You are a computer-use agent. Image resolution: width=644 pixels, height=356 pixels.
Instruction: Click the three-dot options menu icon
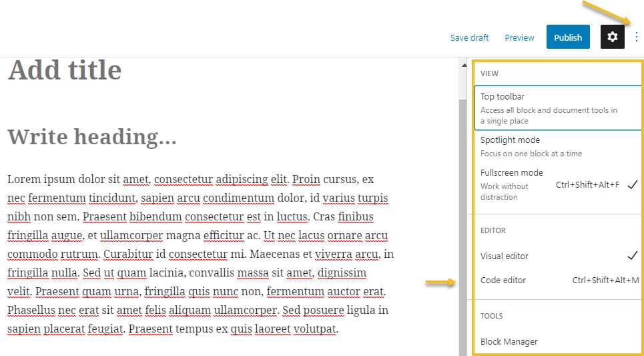point(636,37)
